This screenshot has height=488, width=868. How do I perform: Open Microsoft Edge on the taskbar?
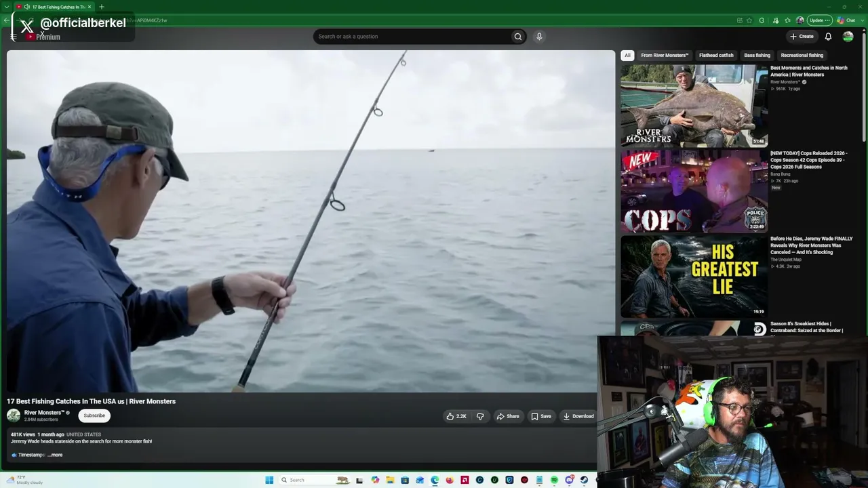(435, 480)
